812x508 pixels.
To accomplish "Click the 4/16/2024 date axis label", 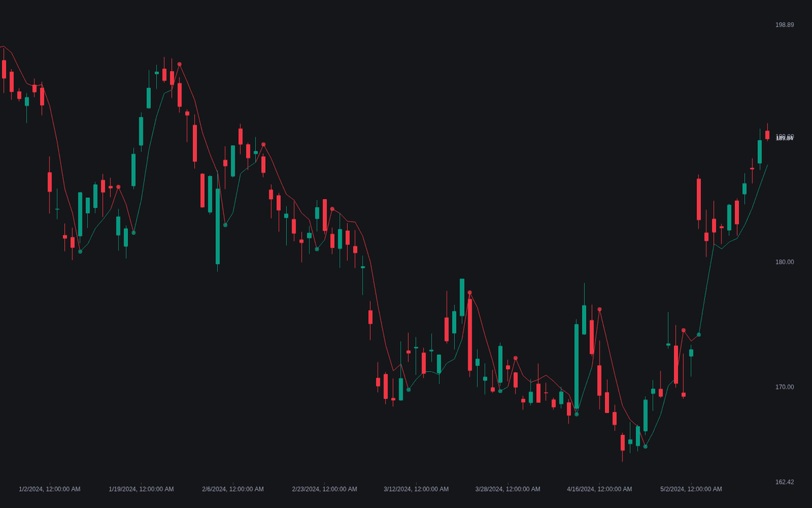I will coord(600,489).
